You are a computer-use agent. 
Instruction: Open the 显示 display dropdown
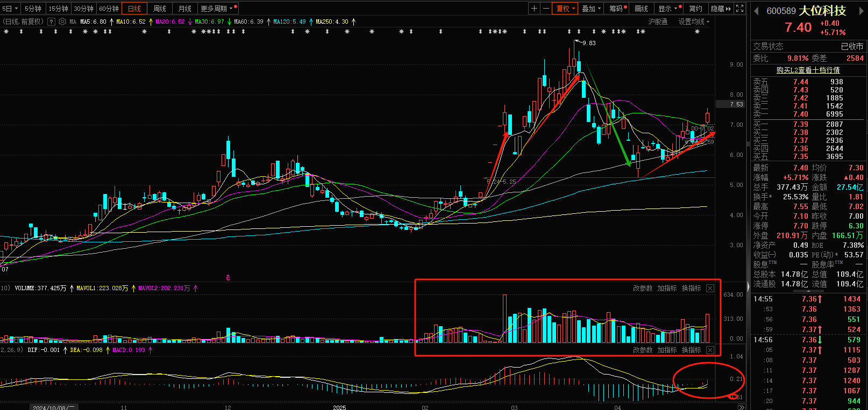(670, 9)
